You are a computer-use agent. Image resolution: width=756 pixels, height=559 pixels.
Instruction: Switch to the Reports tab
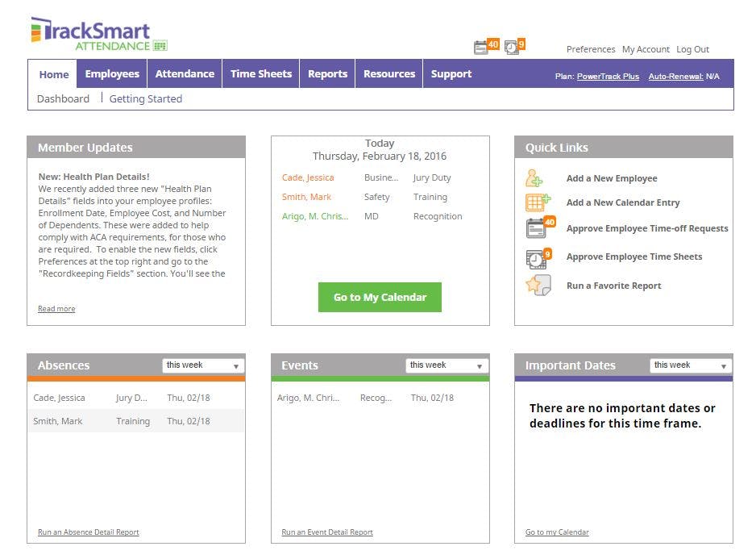(x=327, y=73)
